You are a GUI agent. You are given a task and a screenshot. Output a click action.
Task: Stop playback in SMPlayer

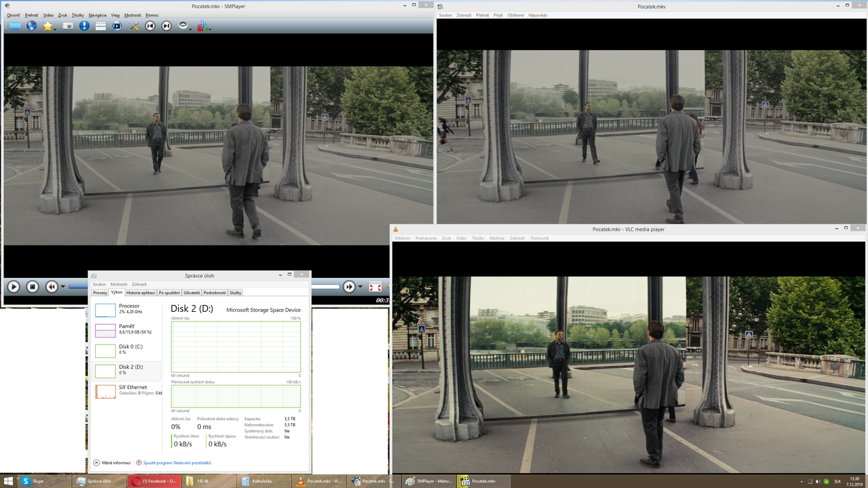coord(33,287)
